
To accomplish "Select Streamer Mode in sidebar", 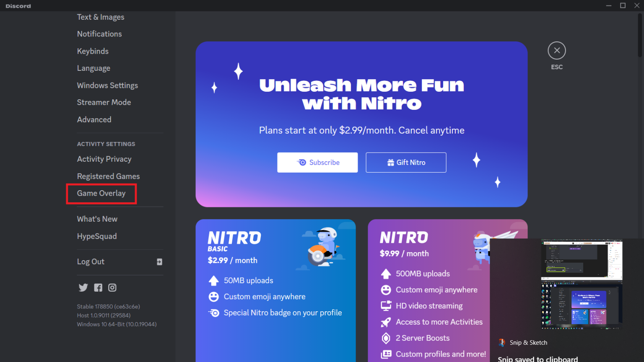I will (x=104, y=102).
